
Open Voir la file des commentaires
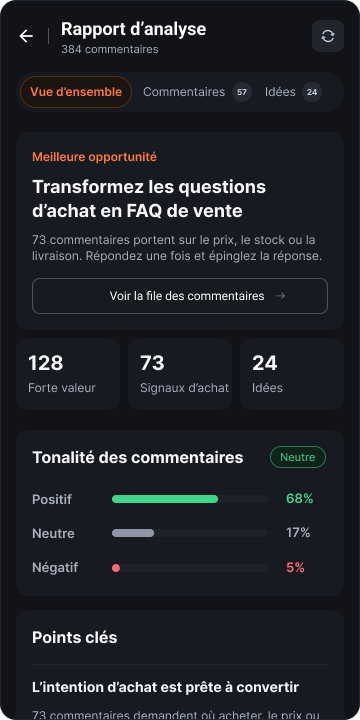[x=180, y=296]
